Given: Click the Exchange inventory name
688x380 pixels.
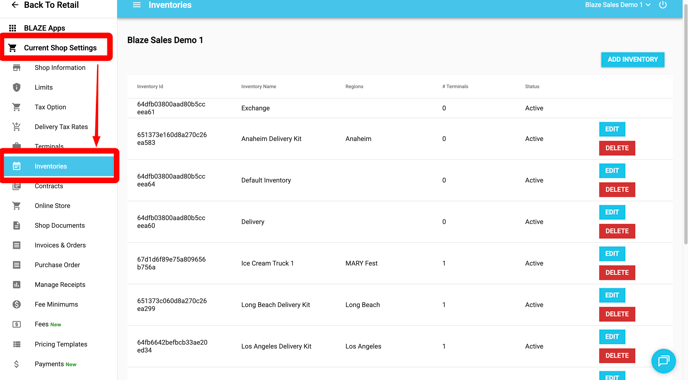Looking at the screenshot, I should pos(255,108).
